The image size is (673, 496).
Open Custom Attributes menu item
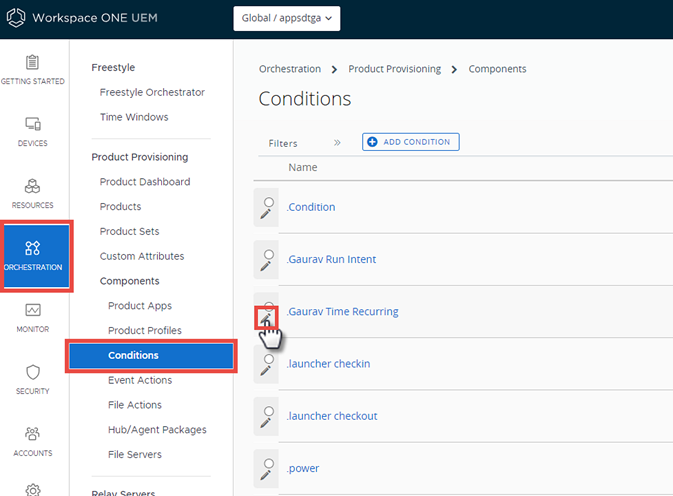pos(142,256)
